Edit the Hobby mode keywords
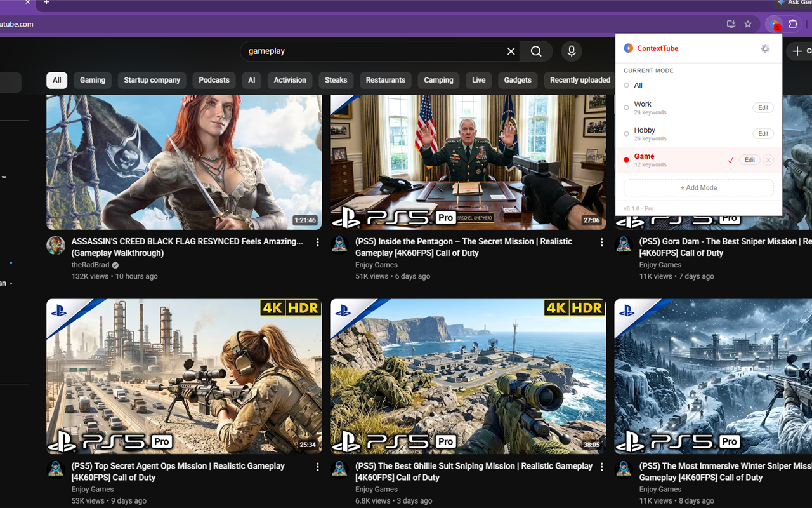Viewport: 812px width, 508px height. [x=763, y=134]
